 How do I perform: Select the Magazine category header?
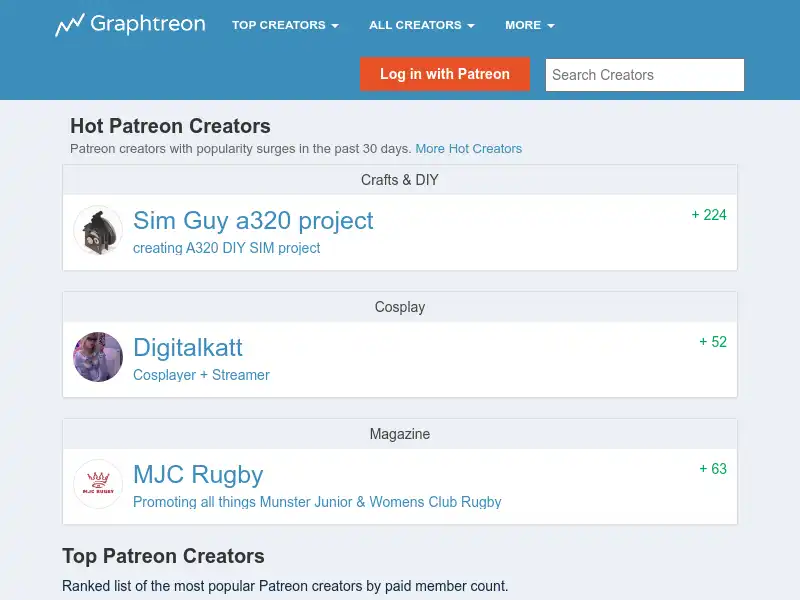(x=400, y=434)
